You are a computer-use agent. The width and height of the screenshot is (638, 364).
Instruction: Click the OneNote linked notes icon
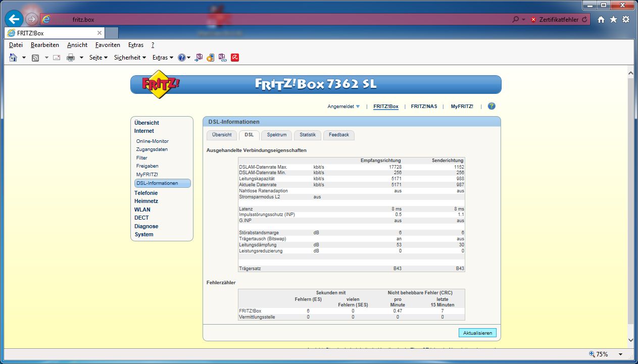[x=222, y=58]
